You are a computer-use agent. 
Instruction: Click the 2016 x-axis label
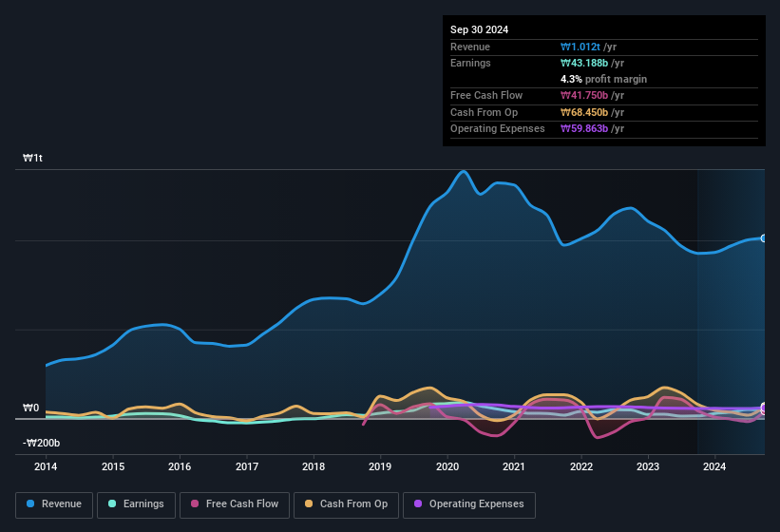[x=180, y=466]
